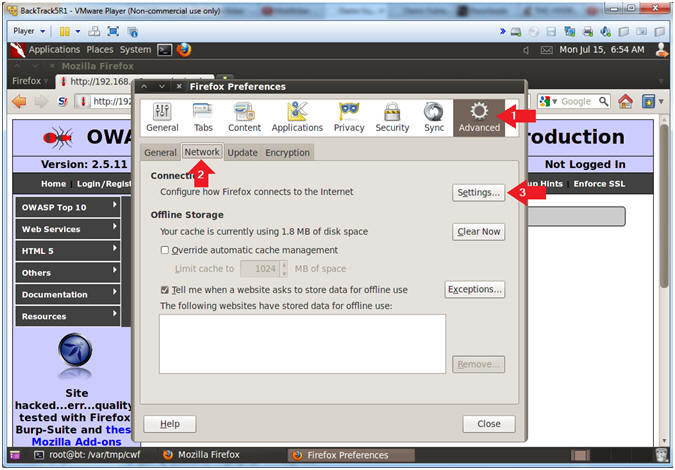Launch the terminal from the top panel
The height and width of the screenshot is (470, 675).
click(x=164, y=50)
